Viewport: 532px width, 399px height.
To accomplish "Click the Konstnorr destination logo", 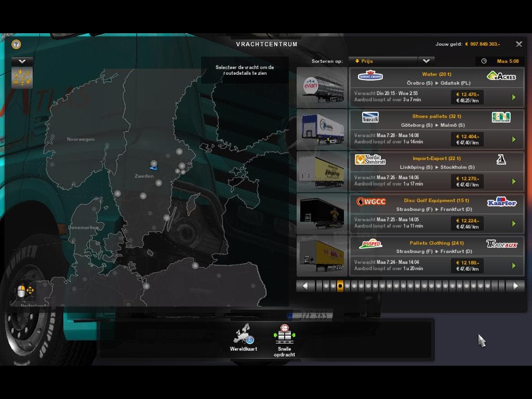I will [501, 117].
